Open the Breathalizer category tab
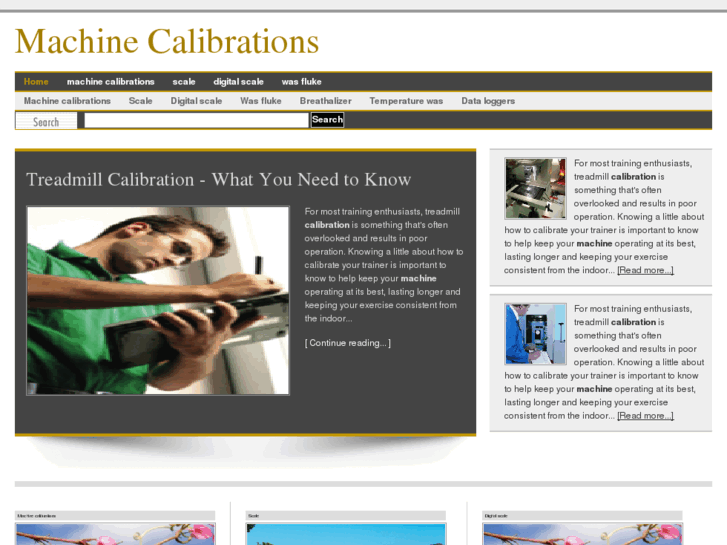Image resolution: width=727 pixels, height=545 pixels. click(x=325, y=101)
